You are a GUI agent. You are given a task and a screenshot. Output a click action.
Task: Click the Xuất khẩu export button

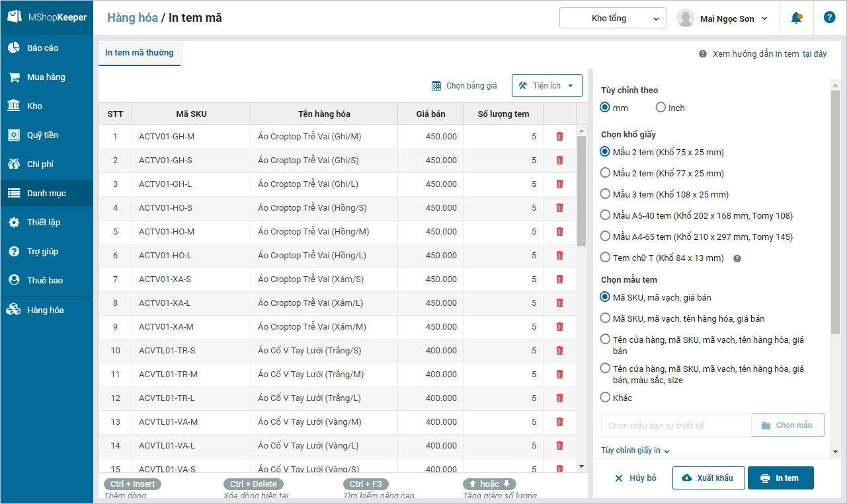[708, 478]
